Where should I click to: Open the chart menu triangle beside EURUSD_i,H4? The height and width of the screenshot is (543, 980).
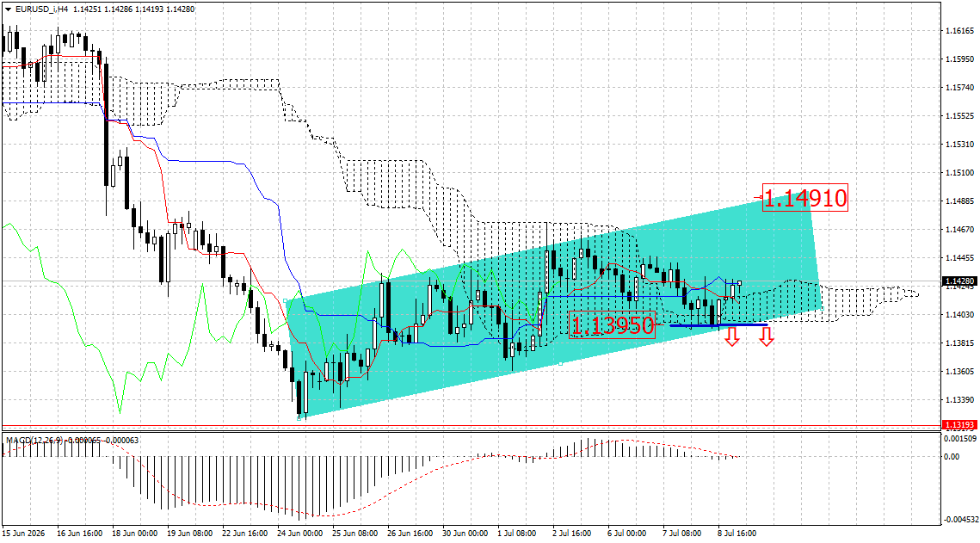8,9
